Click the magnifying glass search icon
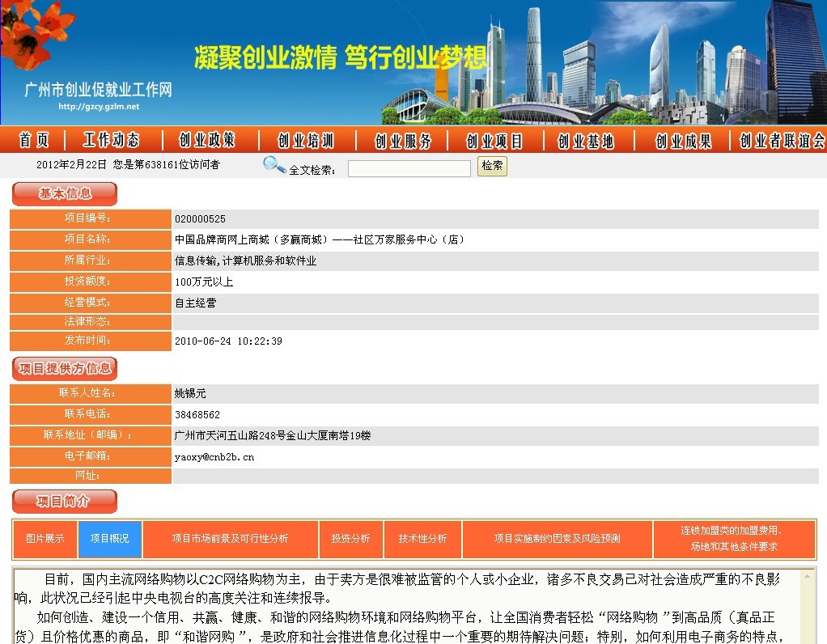 274,165
